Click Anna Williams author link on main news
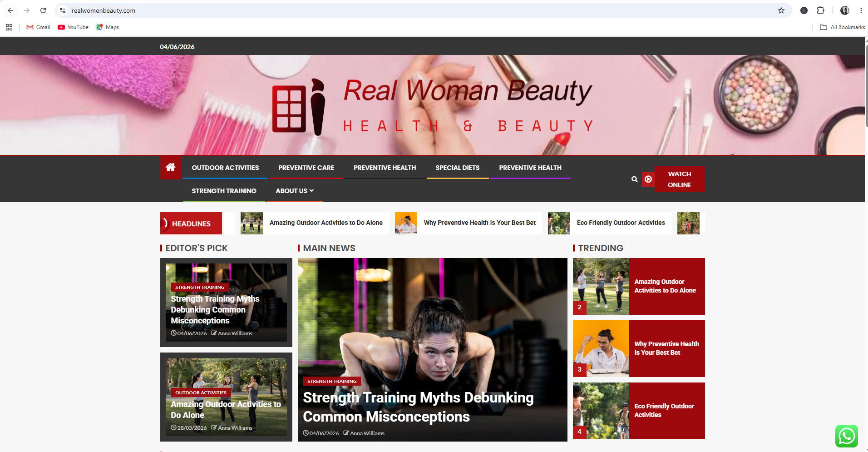The height and width of the screenshot is (452, 868). point(367,433)
